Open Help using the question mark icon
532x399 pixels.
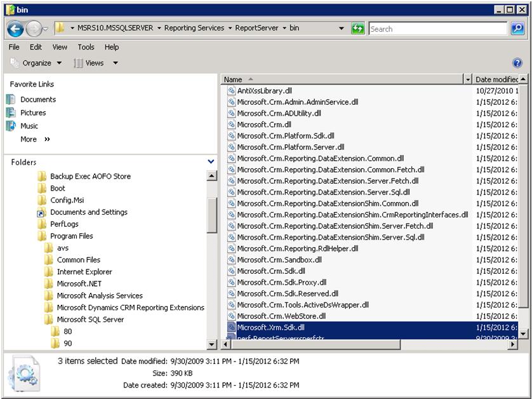point(519,63)
